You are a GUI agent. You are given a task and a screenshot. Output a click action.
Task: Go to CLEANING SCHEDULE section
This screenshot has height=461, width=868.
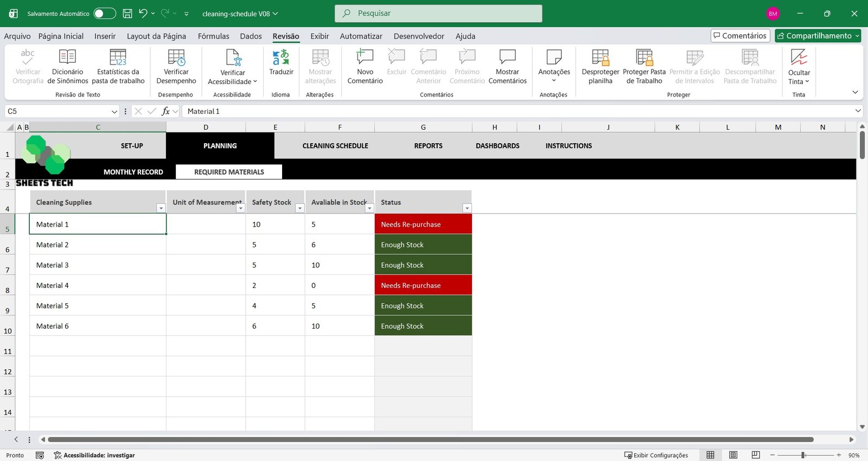click(335, 146)
